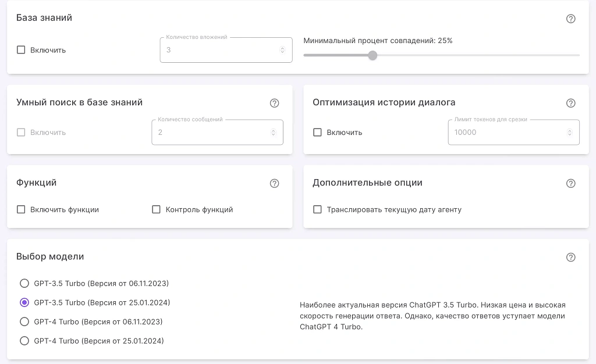This screenshot has height=364, width=596.
Task: Enable Включить функции checkbox
Action: [21, 210]
